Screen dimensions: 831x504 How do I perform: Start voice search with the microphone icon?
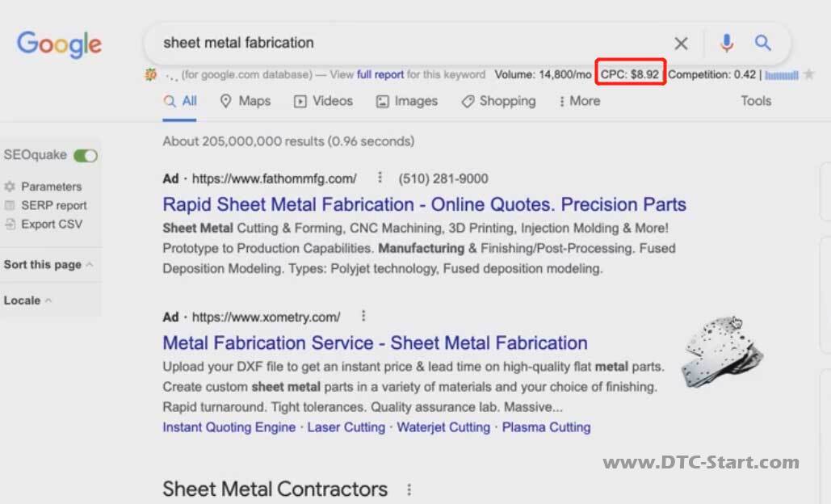click(727, 43)
